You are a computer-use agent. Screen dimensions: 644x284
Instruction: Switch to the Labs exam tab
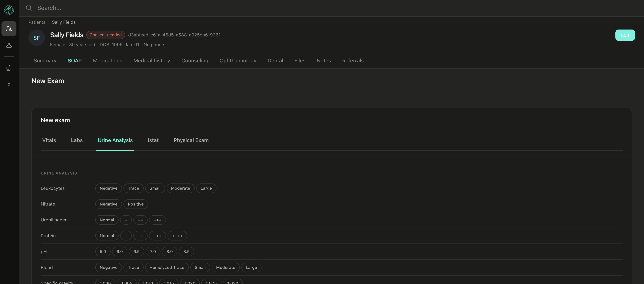click(x=77, y=140)
